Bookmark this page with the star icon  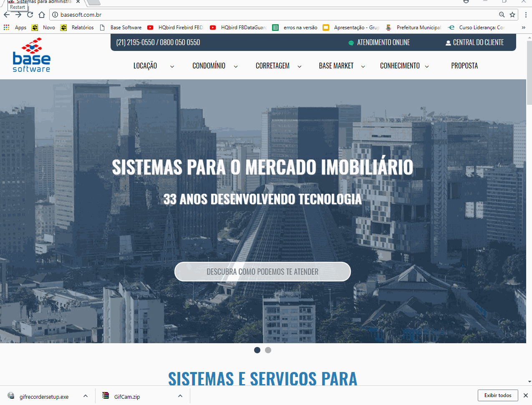pyautogui.click(x=512, y=15)
